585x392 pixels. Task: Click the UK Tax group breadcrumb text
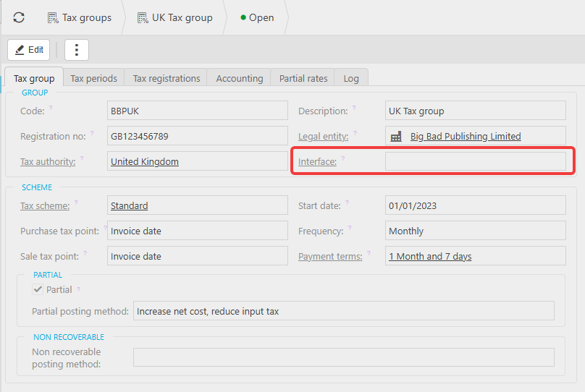(x=182, y=17)
